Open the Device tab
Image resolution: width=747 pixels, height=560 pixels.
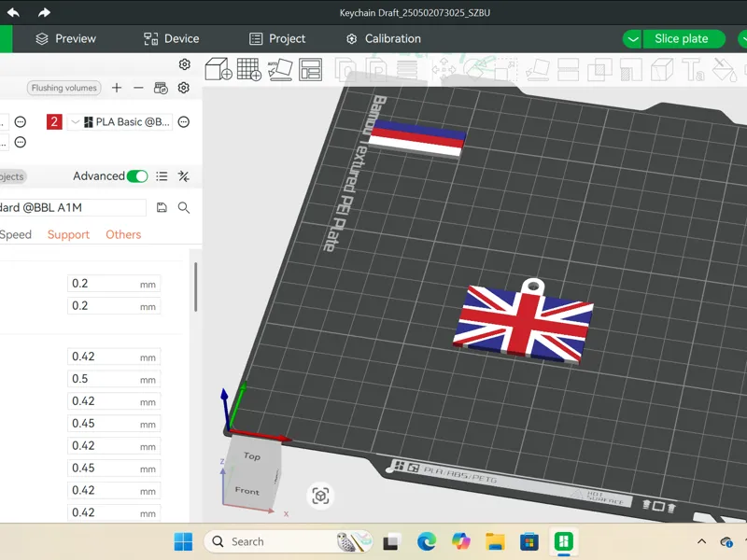(x=172, y=38)
